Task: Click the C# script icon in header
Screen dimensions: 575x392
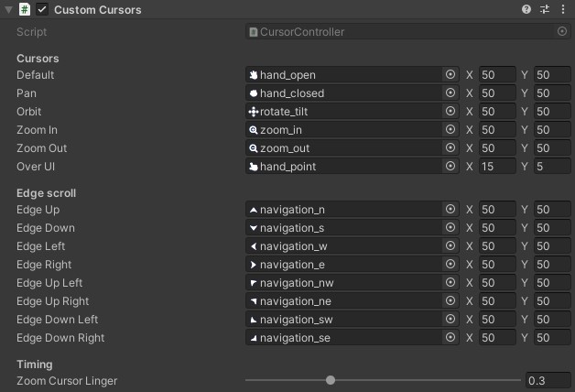Action: pyautogui.click(x=25, y=9)
